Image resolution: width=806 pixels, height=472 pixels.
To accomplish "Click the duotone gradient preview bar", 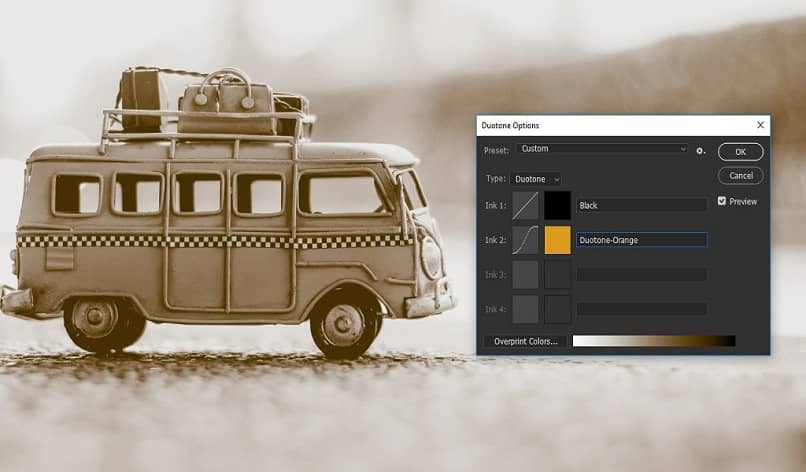I will [x=654, y=341].
